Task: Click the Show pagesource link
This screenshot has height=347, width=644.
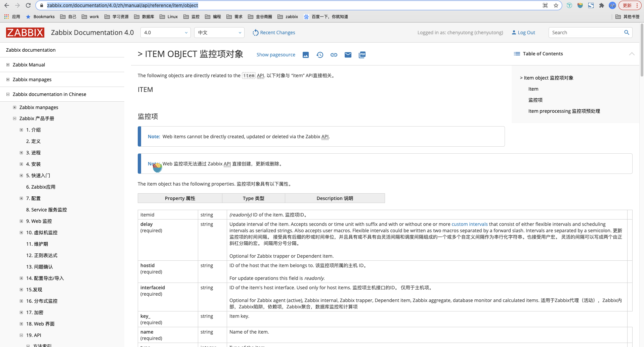Action: click(276, 54)
